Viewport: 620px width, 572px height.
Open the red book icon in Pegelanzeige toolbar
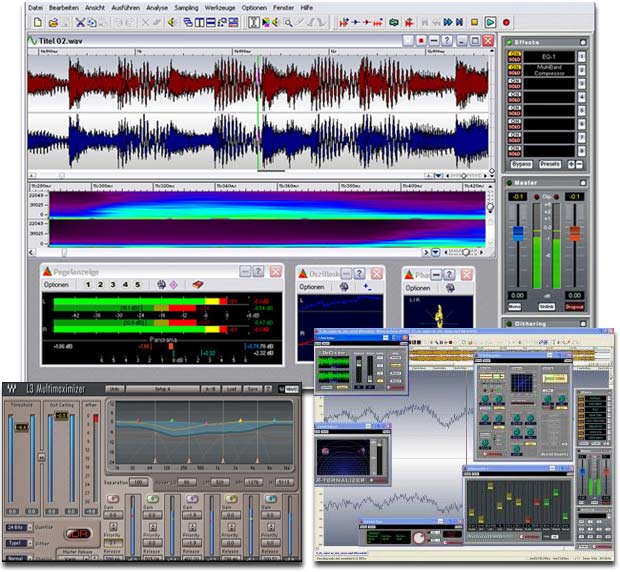pos(198,284)
